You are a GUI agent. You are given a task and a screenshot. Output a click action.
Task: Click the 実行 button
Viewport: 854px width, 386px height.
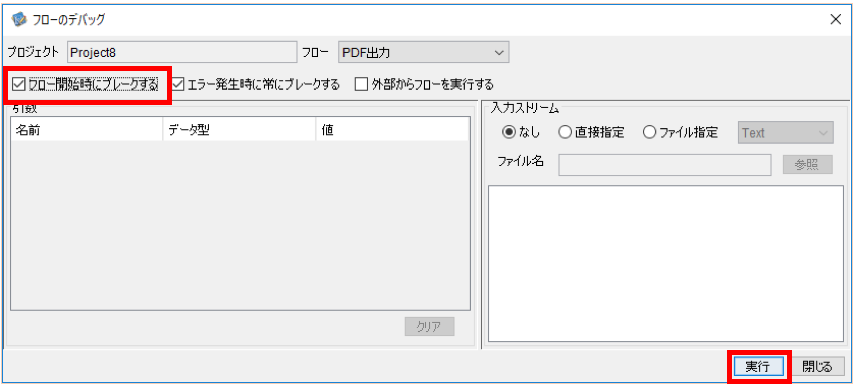758,367
